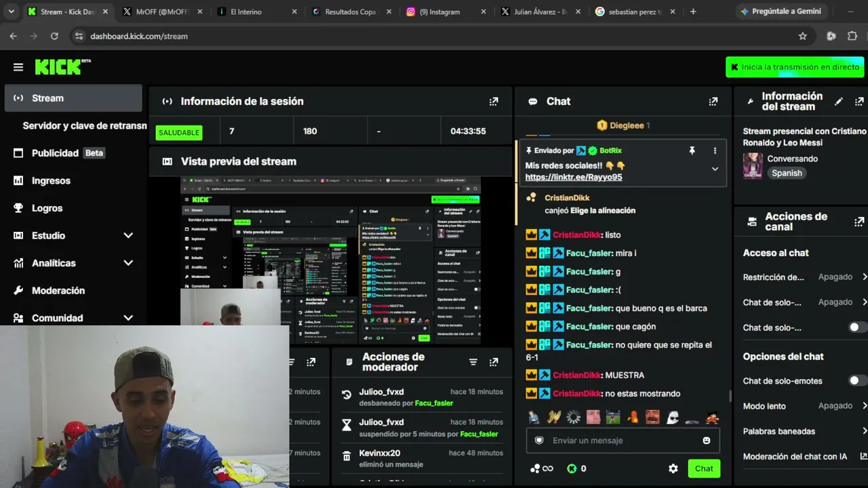Reload the dashboard page
Screen dimensions: 868x488
coord(54,36)
